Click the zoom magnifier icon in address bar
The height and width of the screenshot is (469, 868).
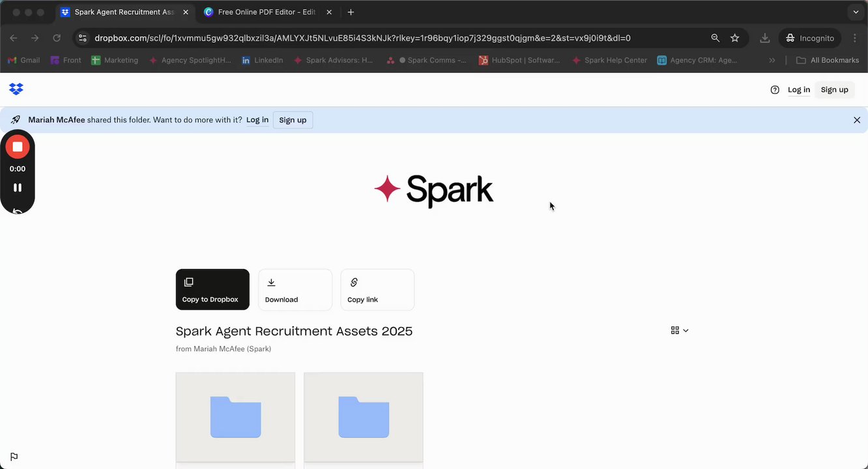716,38
